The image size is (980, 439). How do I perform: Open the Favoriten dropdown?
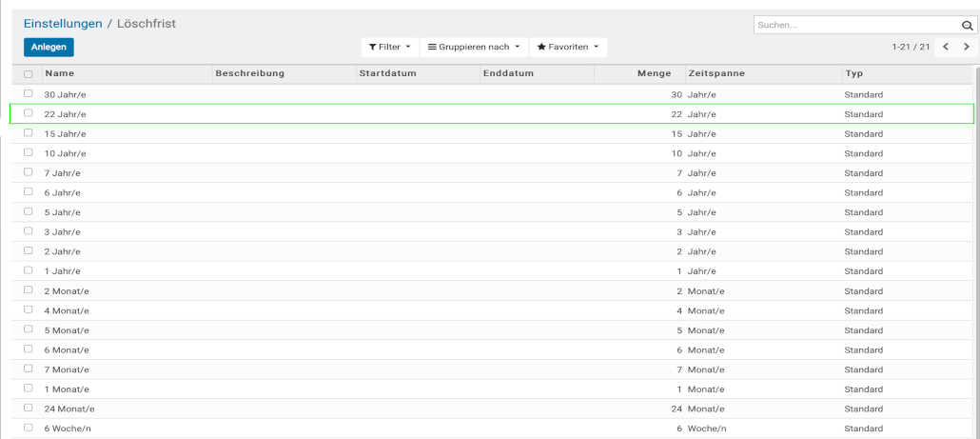click(568, 47)
